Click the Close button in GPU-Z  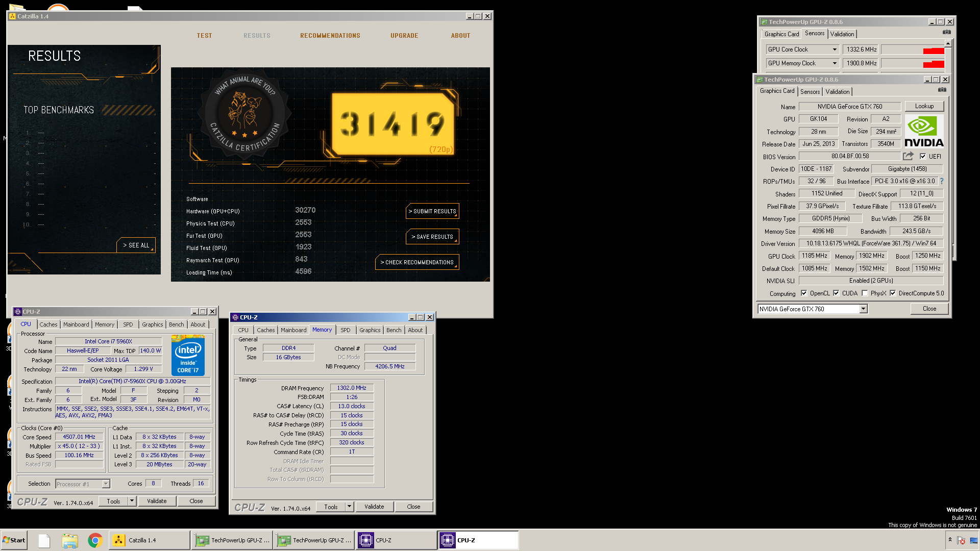[929, 309]
